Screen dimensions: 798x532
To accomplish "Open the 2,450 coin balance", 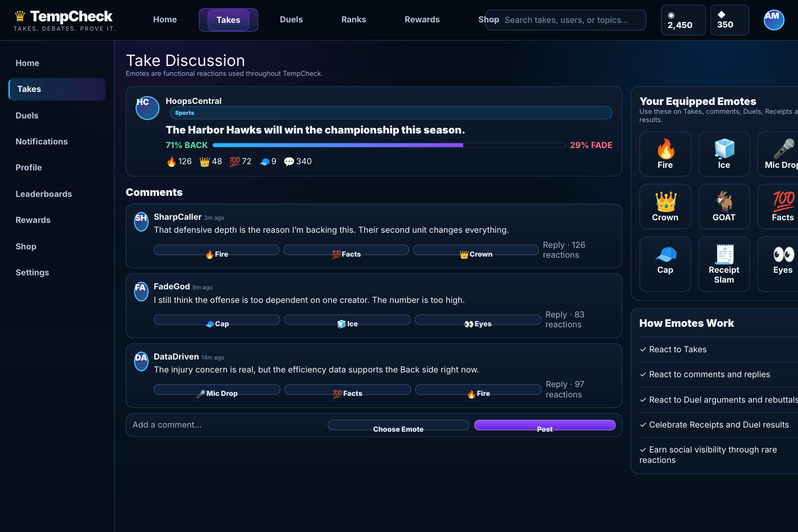I will tap(683, 20).
